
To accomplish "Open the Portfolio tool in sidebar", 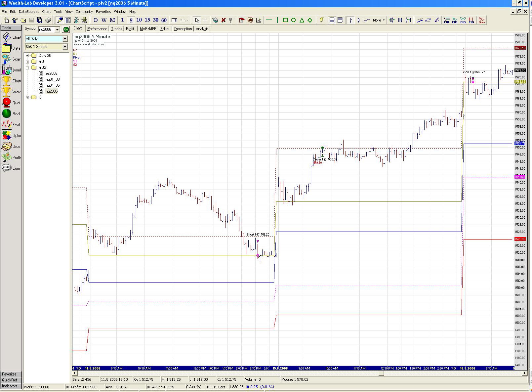I will pos(11,157).
